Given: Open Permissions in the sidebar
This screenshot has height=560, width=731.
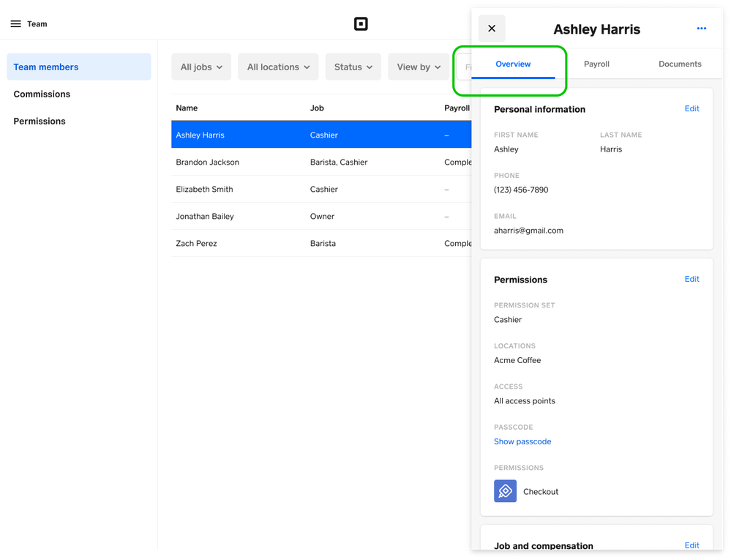Looking at the screenshot, I should pos(40,122).
